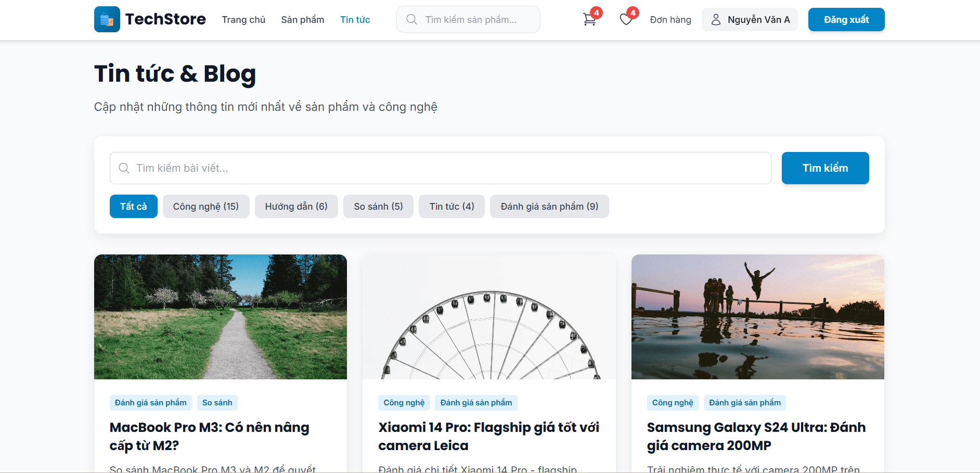Screen dimensions: 980x473
Task: Click the TechStore logo icon
Action: pos(107,19)
